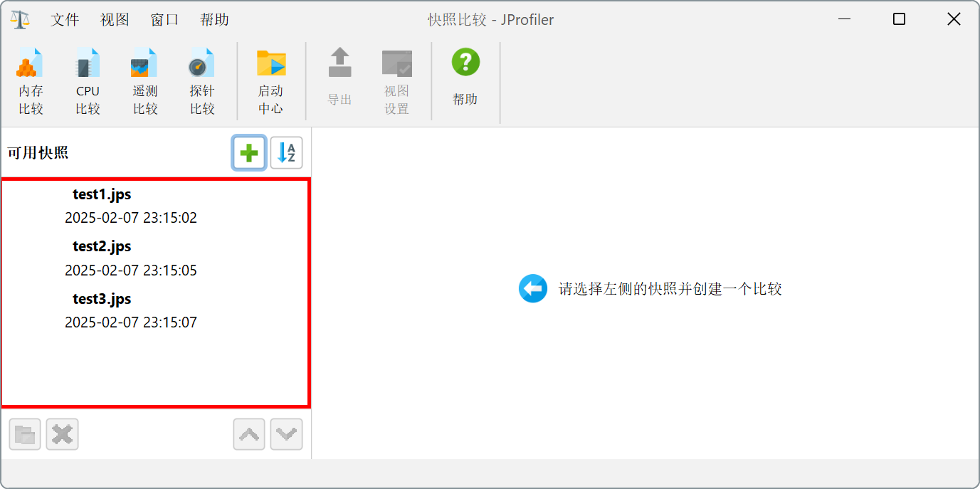Image resolution: width=980 pixels, height=489 pixels.
Task: Open the 帮助 menu in menu bar
Action: point(214,20)
